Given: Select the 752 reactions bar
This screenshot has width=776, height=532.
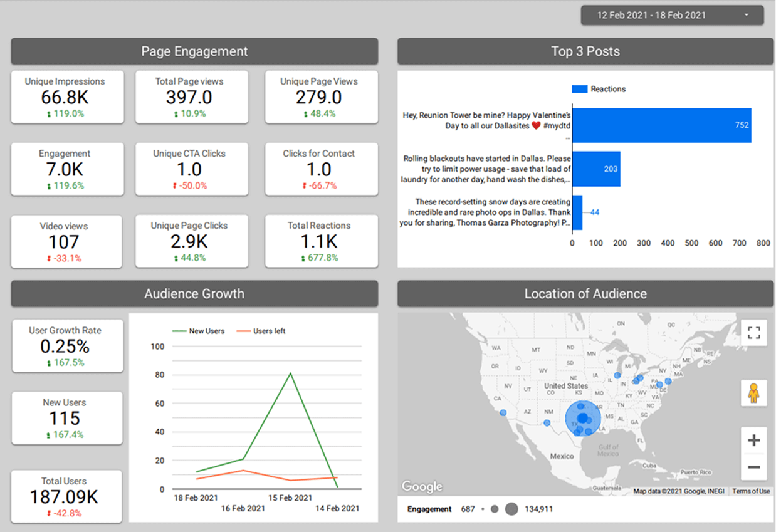Looking at the screenshot, I should pyautogui.click(x=661, y=125).
